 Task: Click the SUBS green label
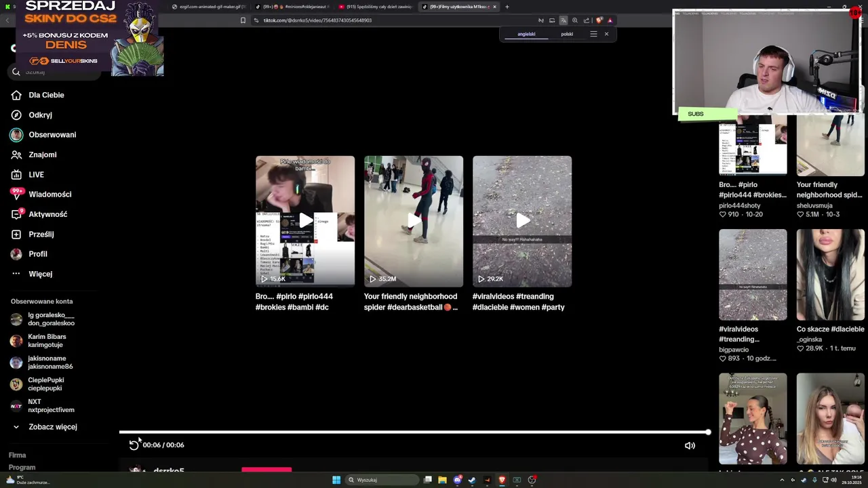tap(707, 114)
